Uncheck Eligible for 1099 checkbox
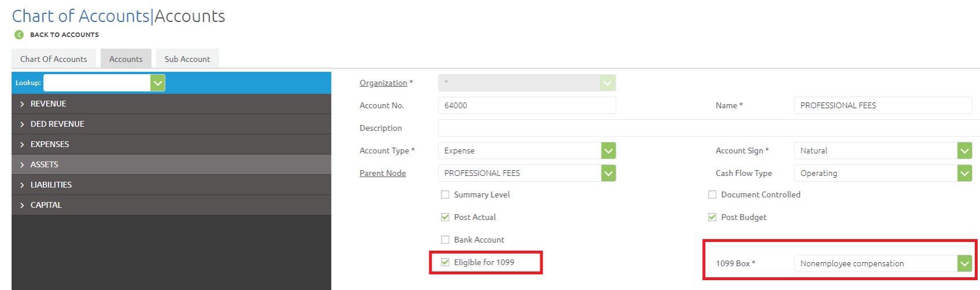 [x=445, y=262]
